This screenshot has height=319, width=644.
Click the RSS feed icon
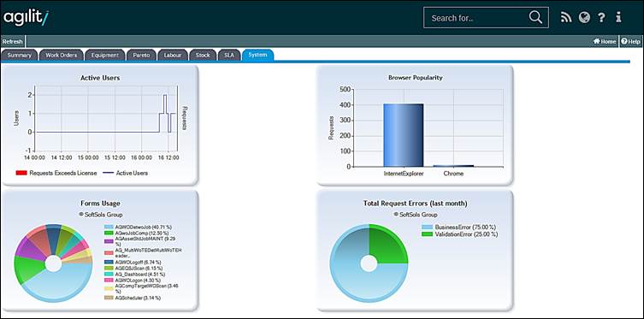click(x=566, y=18)
